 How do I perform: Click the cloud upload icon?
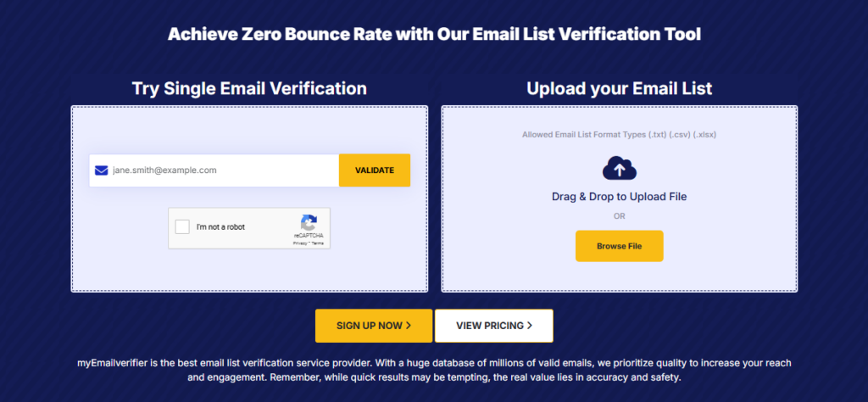619,170
